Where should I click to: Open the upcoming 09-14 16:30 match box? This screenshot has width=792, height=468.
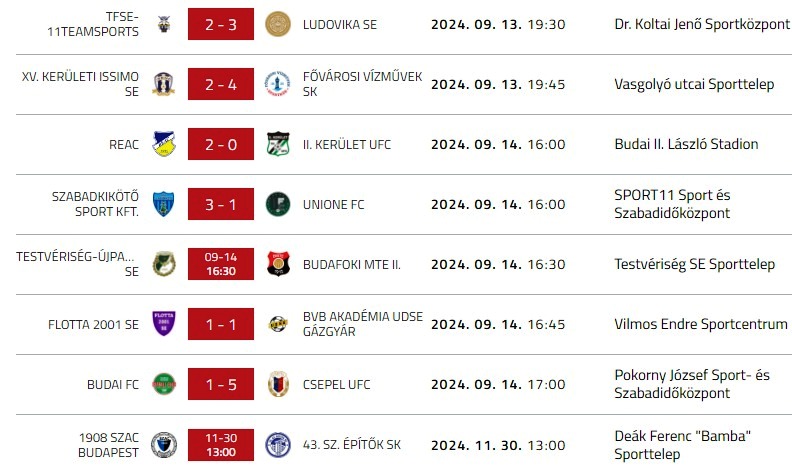pos(221,264)
